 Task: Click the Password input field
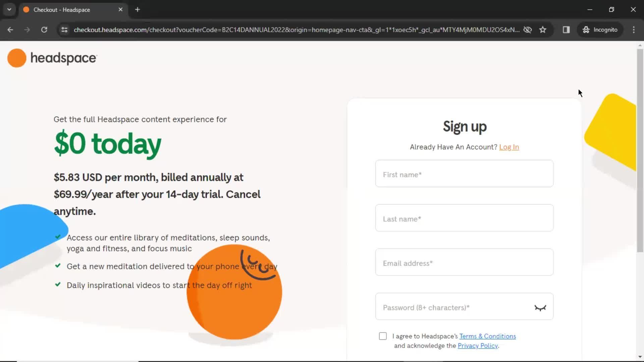tap(465, 308)
